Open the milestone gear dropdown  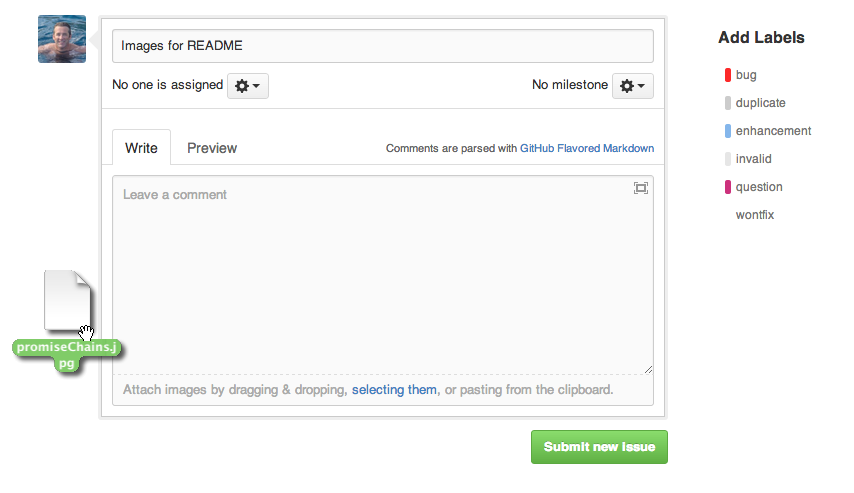click(633, 86)
